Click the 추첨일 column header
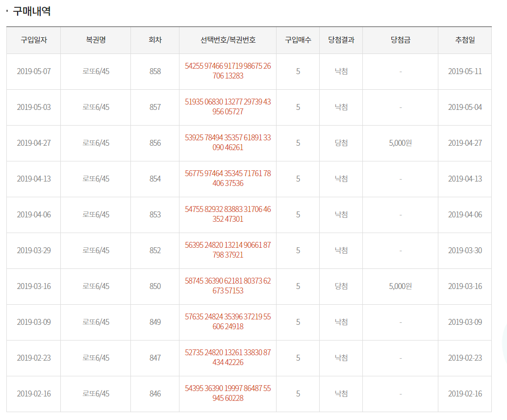 click(x=465, y=40)
